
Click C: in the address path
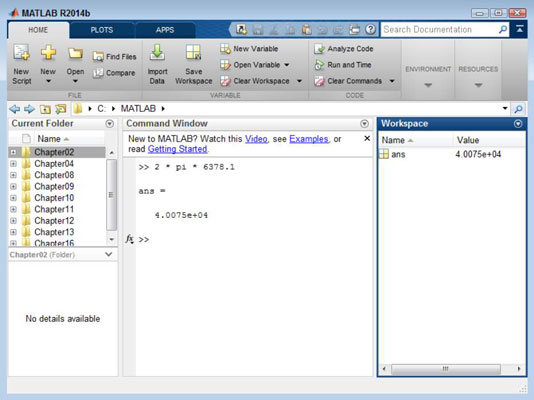pyautogui.click(x=101, y=109)
